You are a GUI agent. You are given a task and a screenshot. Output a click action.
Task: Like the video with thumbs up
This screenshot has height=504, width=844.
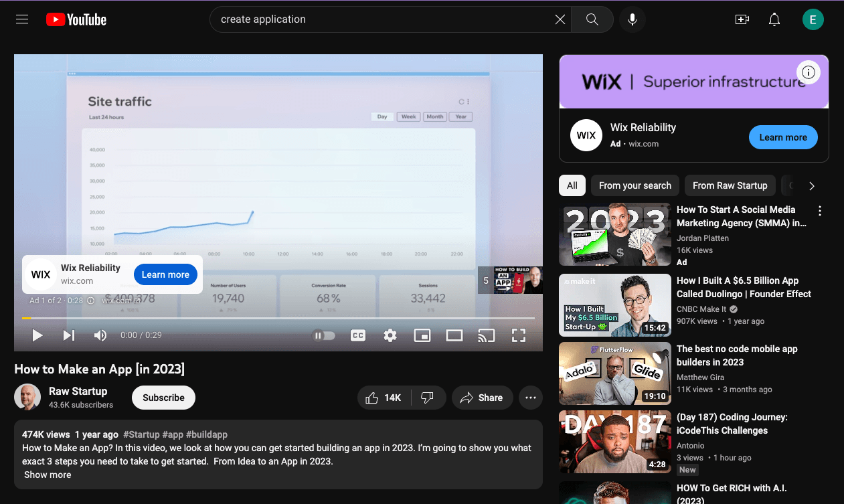384,398
